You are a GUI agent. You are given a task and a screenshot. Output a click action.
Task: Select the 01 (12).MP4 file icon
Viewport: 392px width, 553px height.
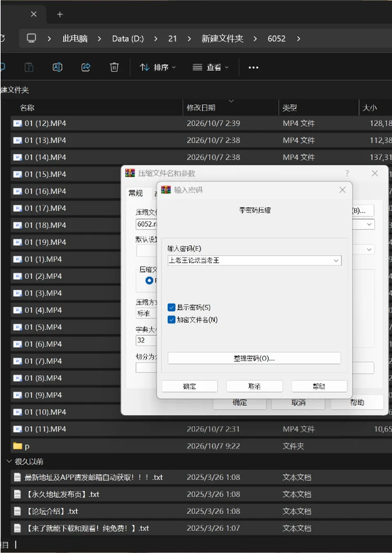[18, 123]
